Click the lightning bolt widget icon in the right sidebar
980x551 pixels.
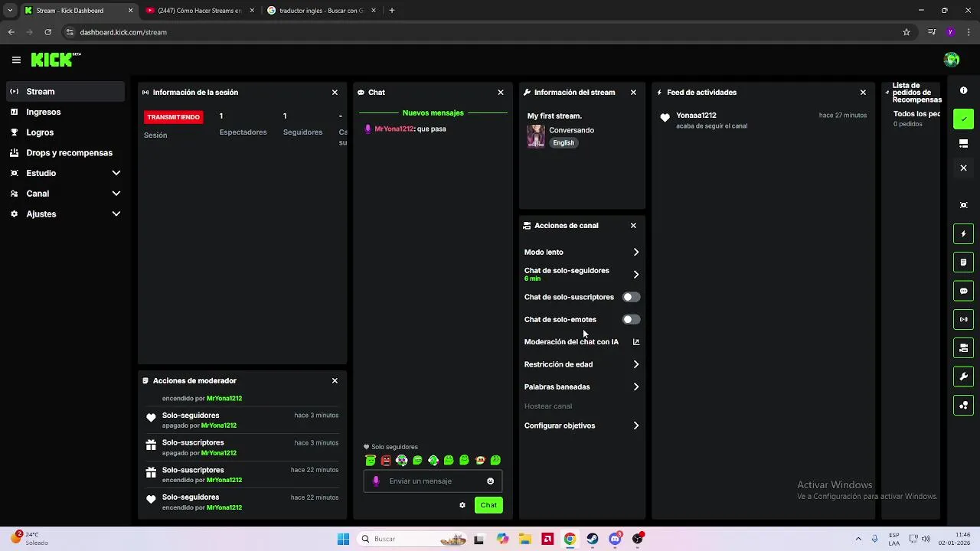pyautogui.click(x=963, y=233)
